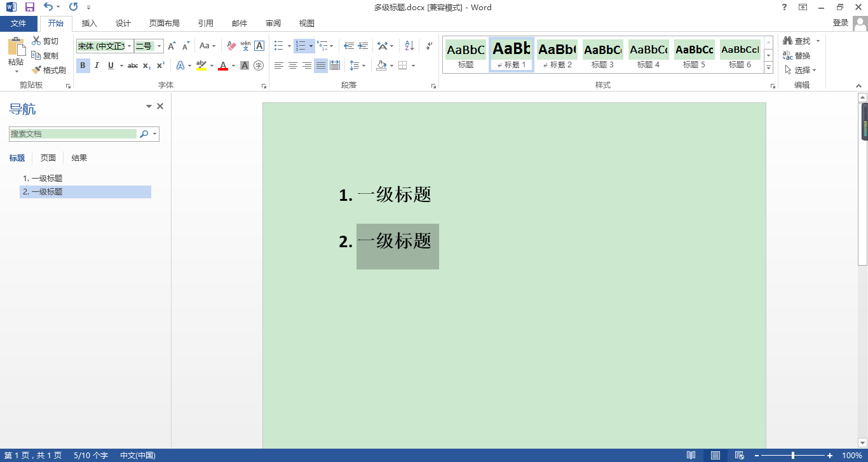
Task: Click Read Mode icon in status bar
Action: coord(691,456)
